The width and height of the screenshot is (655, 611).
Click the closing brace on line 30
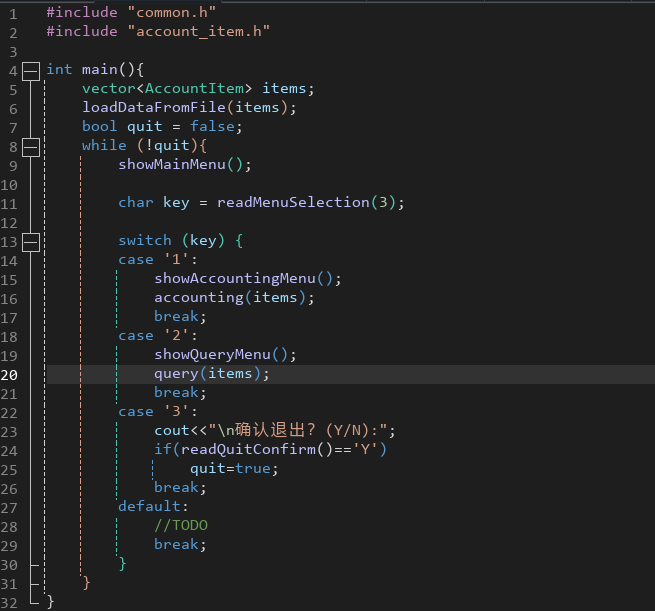122,564
